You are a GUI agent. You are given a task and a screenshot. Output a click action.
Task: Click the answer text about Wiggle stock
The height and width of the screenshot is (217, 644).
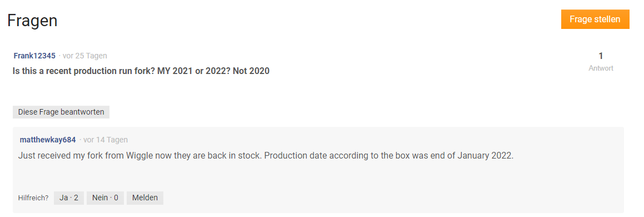[266, 156]
